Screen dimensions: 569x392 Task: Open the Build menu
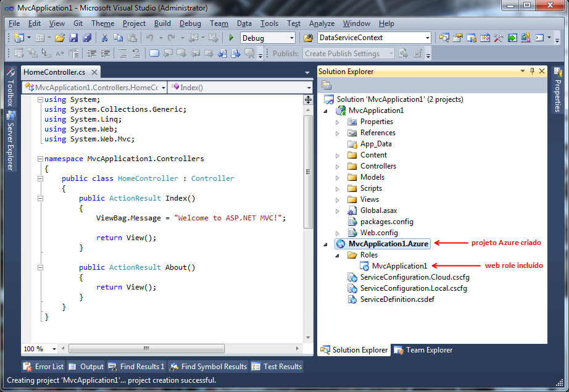point(162,23)
